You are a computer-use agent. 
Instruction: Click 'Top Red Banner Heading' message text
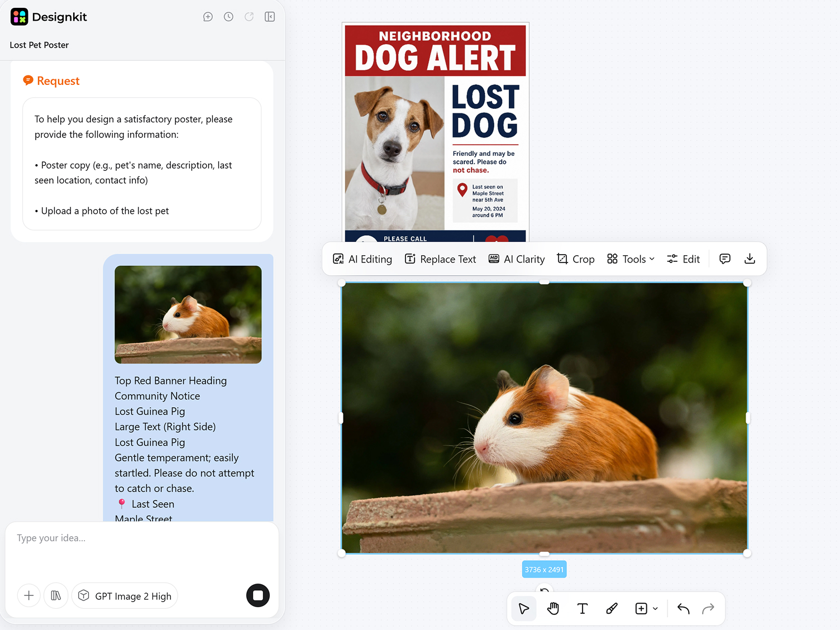tap(171, 381)
